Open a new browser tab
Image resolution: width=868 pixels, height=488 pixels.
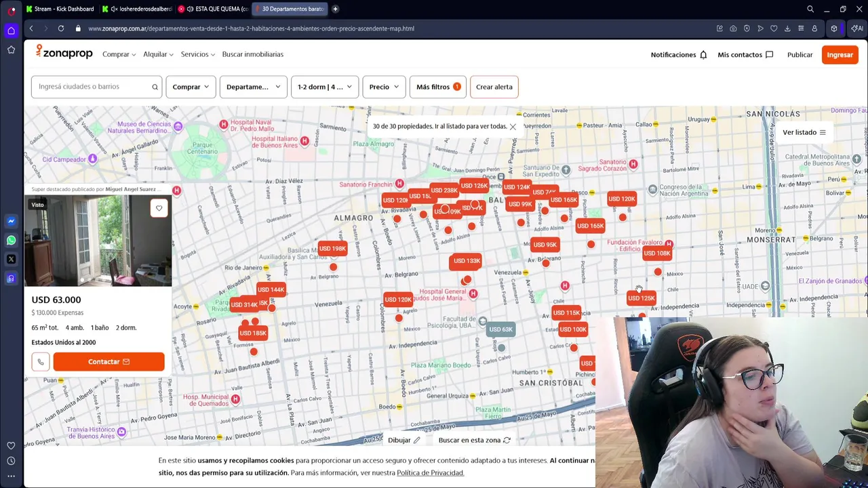335,9
